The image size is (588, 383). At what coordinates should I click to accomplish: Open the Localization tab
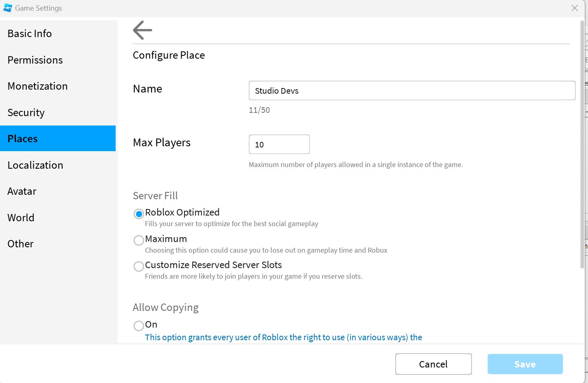35,165
